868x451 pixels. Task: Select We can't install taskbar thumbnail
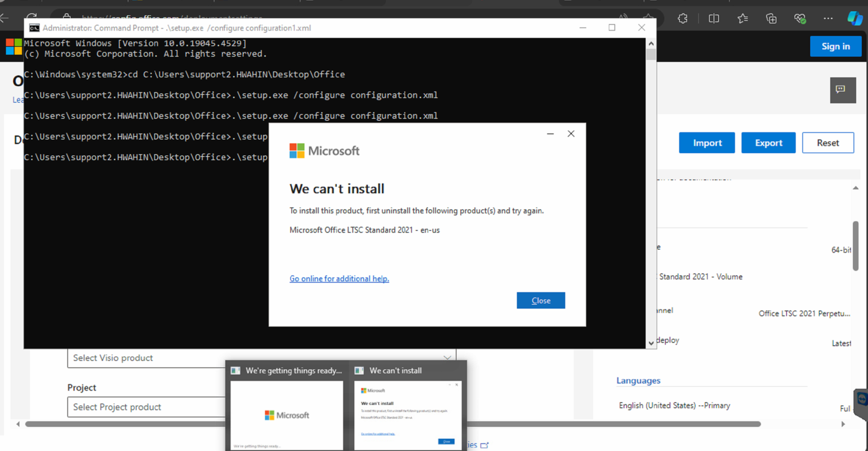408,407
